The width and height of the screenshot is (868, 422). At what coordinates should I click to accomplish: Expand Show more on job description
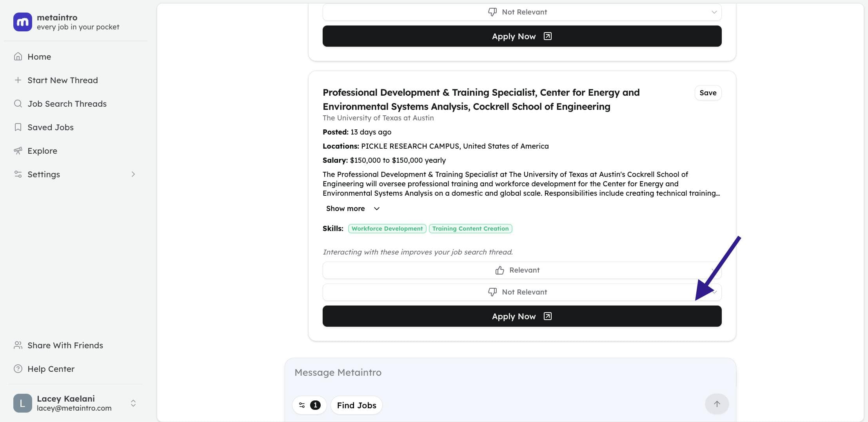click(353, 208)
